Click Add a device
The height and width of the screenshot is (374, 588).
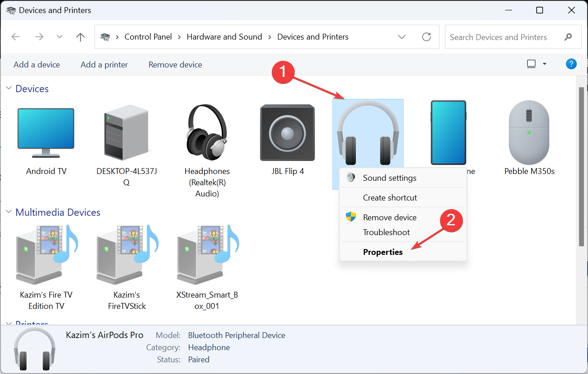tap(36, 64)
